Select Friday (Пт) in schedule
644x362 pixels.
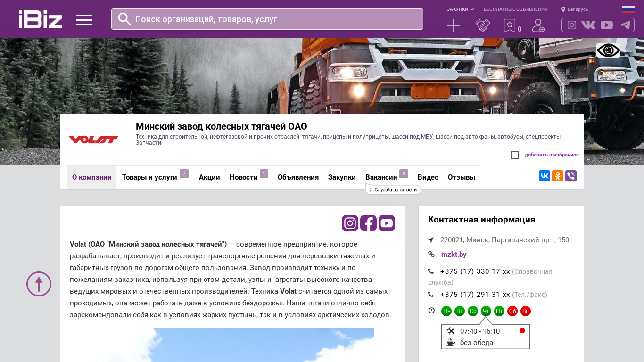499,311
